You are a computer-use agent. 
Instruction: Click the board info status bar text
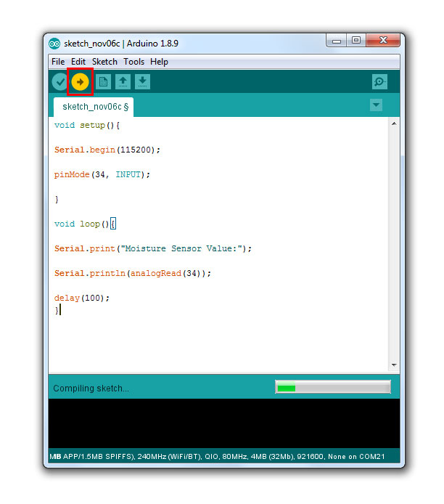click(217, 456)
